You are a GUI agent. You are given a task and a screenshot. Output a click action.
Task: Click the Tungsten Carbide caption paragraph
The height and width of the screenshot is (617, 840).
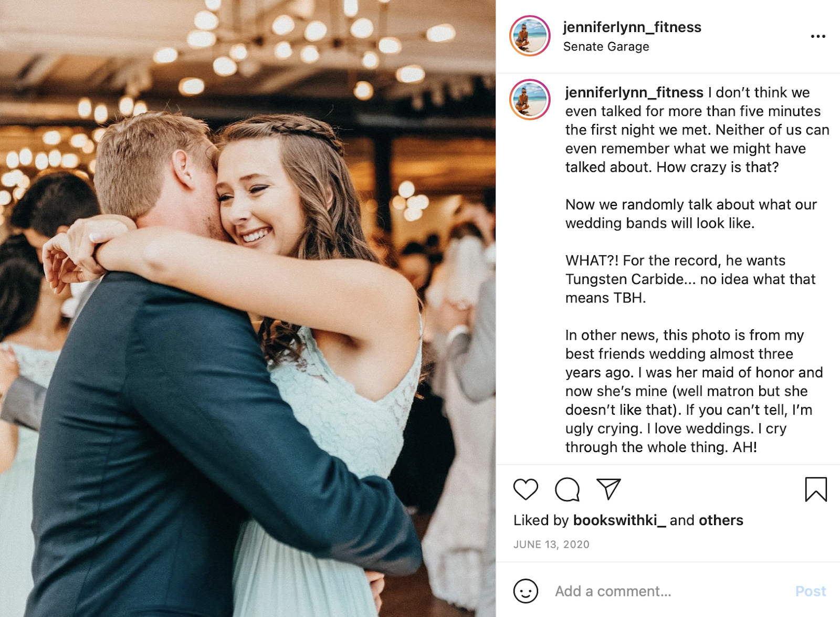pos(691,279)
